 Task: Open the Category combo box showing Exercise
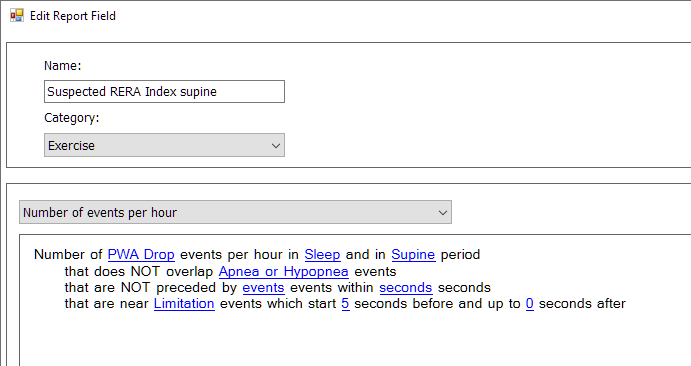pyautogui.click(x=164, y=145)
